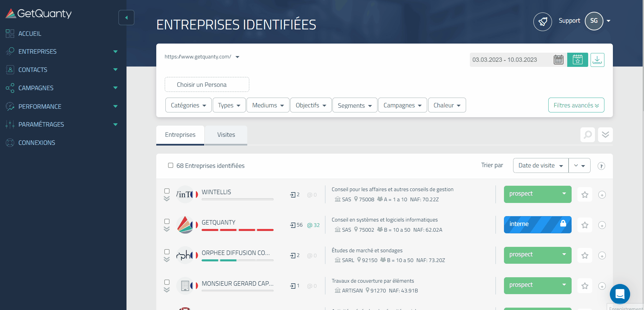Open the Objectifs filter dropdown
Viewport: 644px width, 310px height.
(311, 105)
